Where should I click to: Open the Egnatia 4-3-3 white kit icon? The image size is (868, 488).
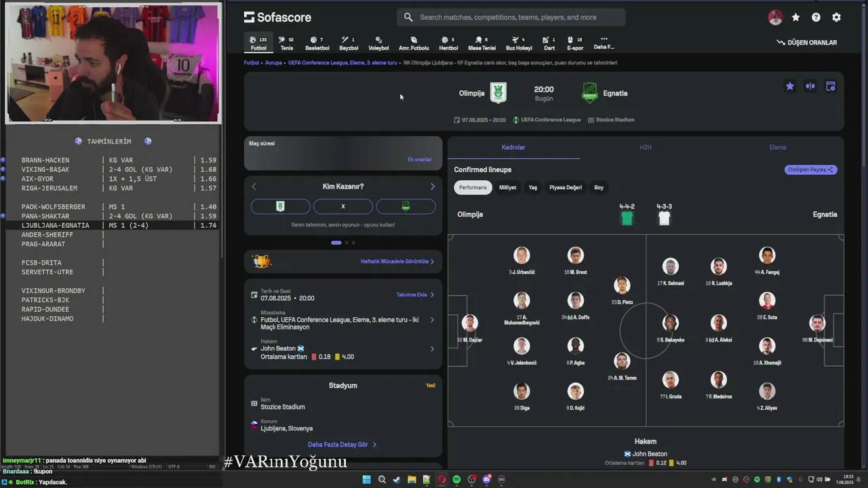[665, 218]
